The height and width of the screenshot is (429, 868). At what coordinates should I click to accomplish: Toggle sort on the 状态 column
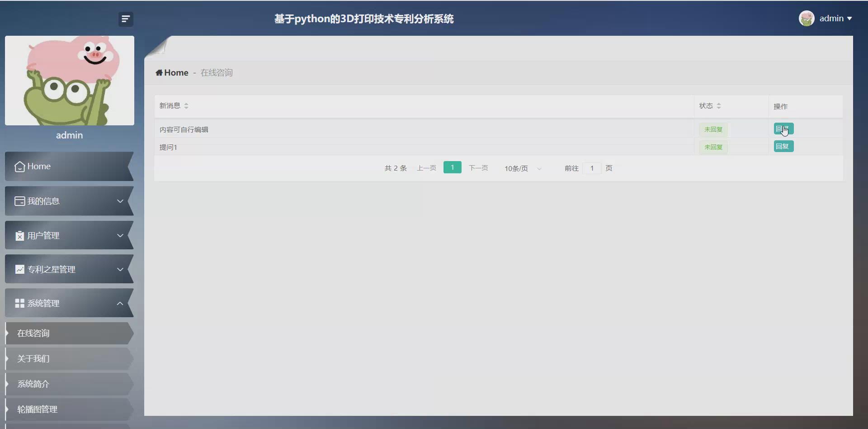tap(719, 105)
